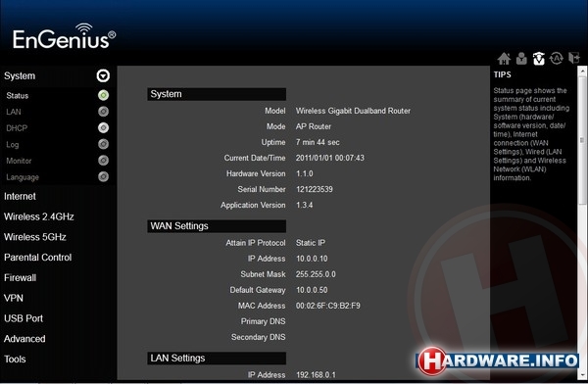Open the Language submenu item
The image size is (588, 384).
point(23,177)
